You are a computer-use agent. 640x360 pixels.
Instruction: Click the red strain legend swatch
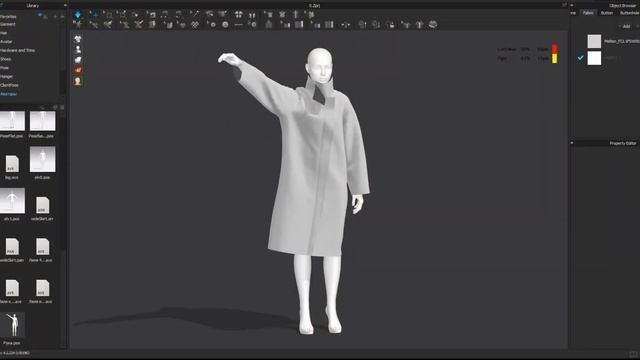point(554,49)
